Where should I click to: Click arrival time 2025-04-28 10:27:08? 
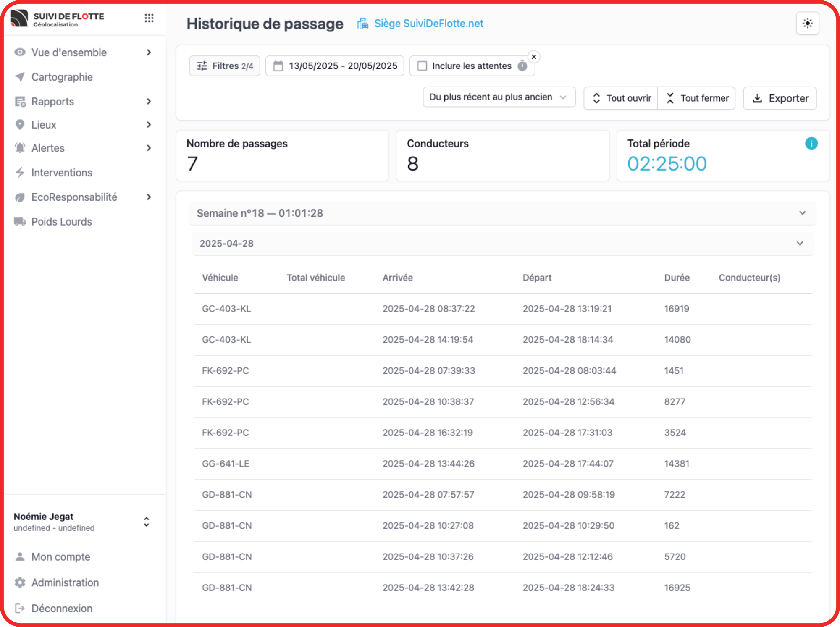coord(428,526)
